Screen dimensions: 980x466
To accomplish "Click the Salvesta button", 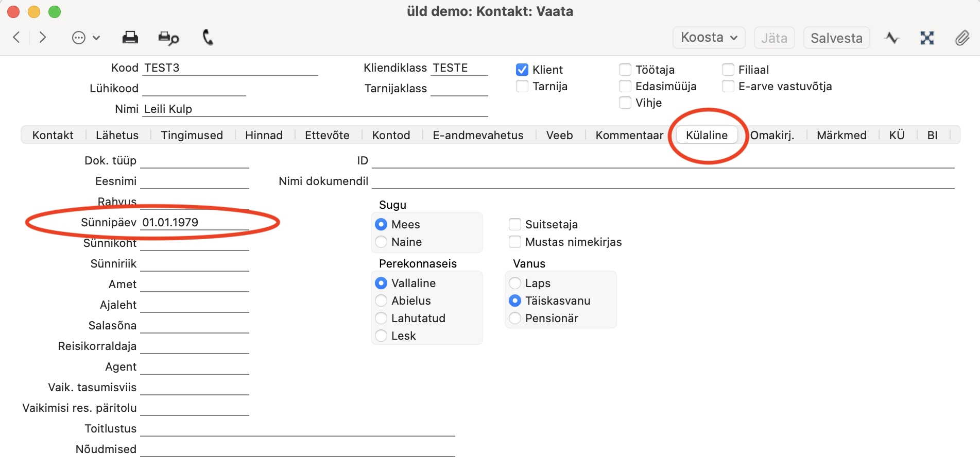I will pos(836,38).
